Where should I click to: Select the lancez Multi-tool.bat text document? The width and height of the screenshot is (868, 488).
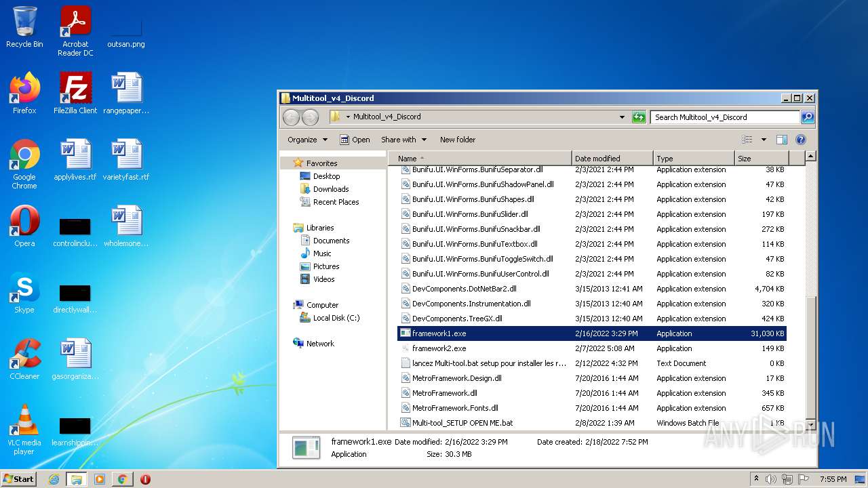[x=592, y=363]
